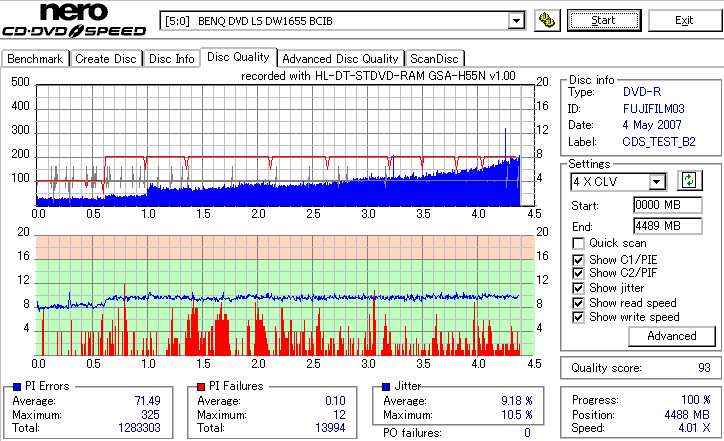Click the blue PI Errors legend square

click(17, 387)
